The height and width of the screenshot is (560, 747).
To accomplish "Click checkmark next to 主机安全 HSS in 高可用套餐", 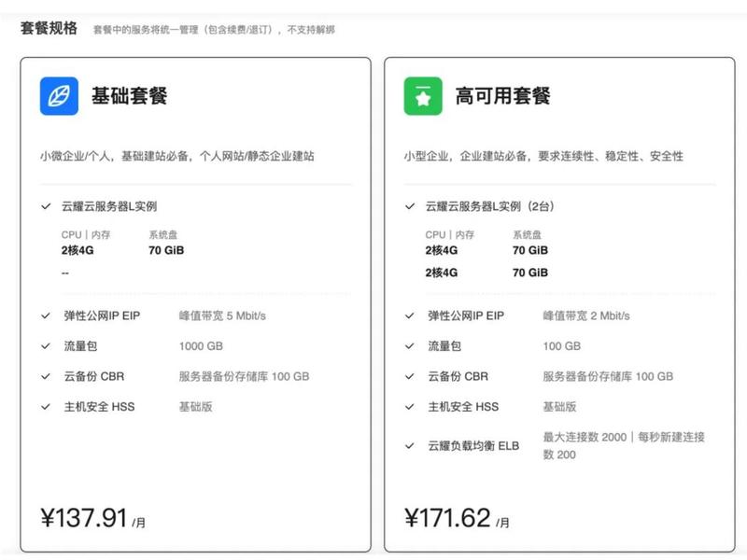I will tap(410, 407).
